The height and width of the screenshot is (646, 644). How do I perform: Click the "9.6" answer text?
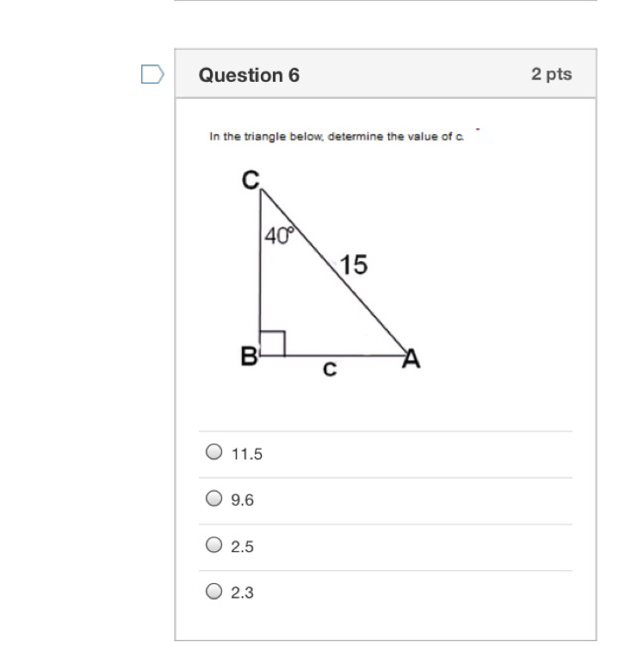pos(243,500)
